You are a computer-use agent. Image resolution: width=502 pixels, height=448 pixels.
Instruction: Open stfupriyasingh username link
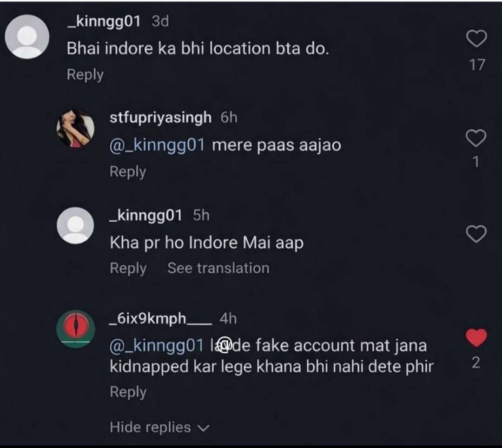tap(160, 118)
